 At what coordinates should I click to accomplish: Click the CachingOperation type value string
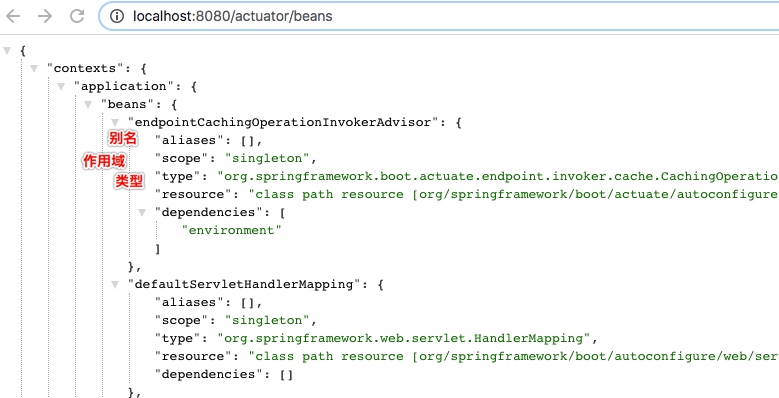(x=498, y=176)
